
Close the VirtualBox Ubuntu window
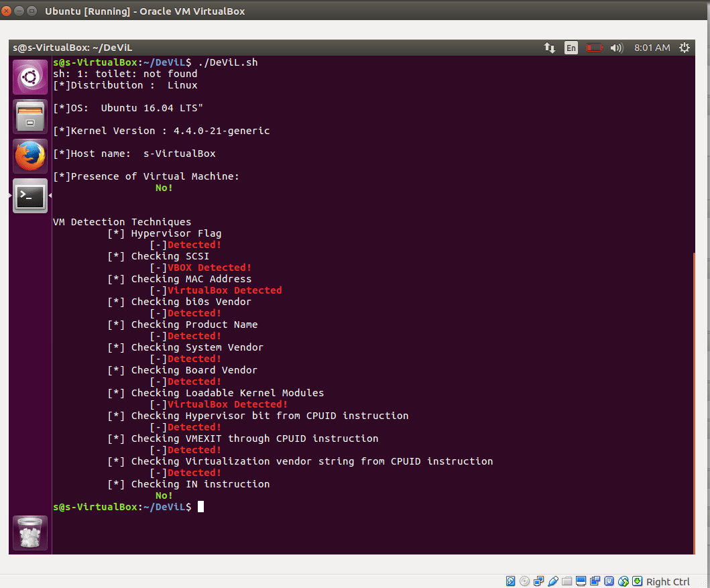(6, 11)
